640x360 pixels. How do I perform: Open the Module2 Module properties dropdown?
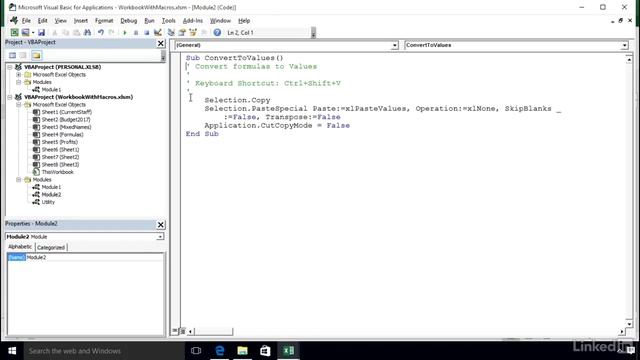point(160,237)
